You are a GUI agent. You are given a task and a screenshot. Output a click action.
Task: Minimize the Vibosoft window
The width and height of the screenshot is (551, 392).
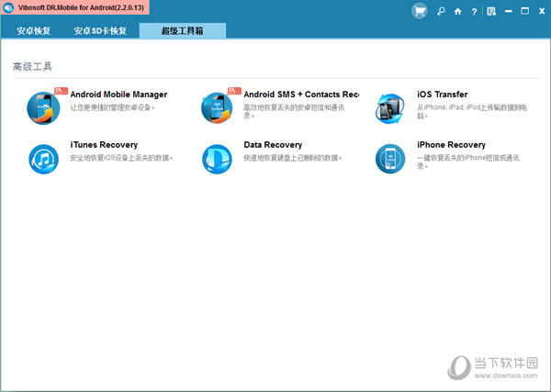(x=508, y=12)
